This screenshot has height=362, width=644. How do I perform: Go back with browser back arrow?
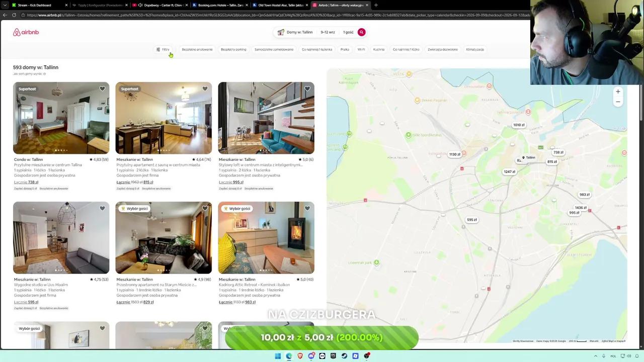[5, 15]
